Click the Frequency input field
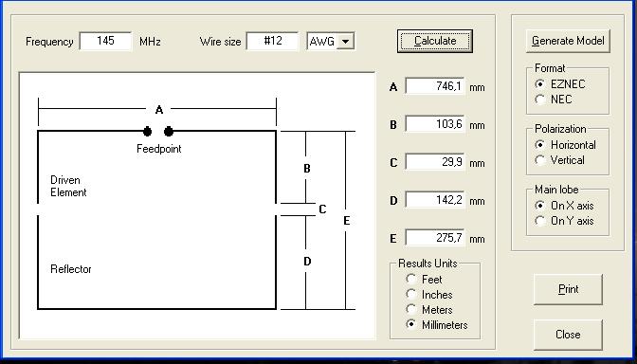 (x=105, y=41)
